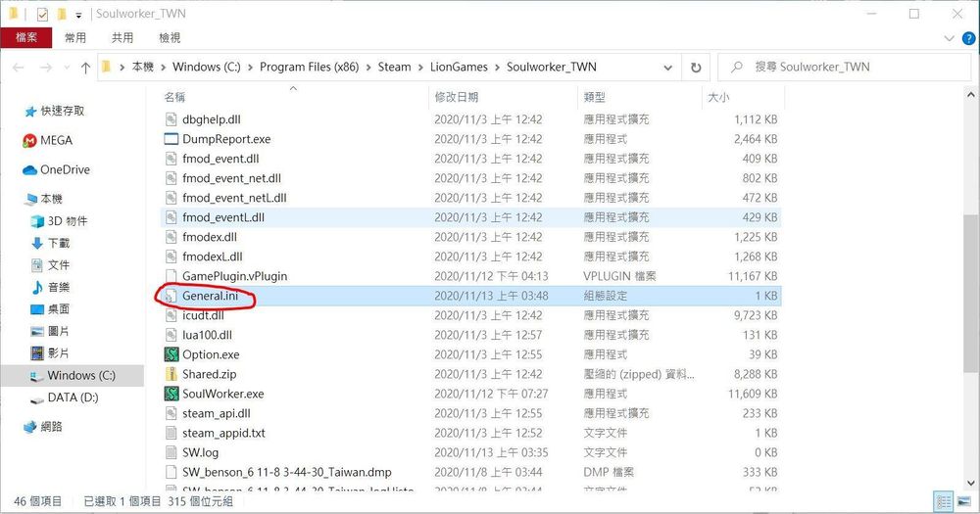The width and height of the screenshot is (980, 514).
Task: Select DATA (D:) drive in navigation pane
Action: coord(73,397)
